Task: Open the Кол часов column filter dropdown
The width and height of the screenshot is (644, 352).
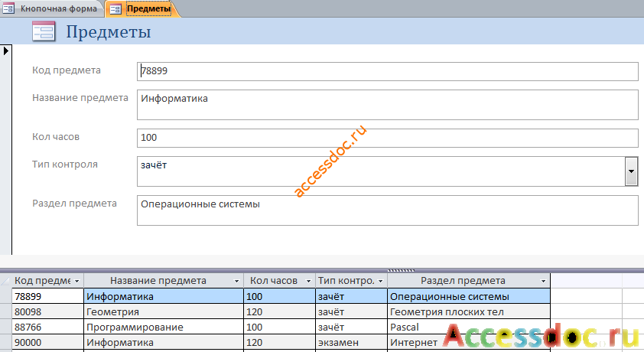Action: (308, 281)
